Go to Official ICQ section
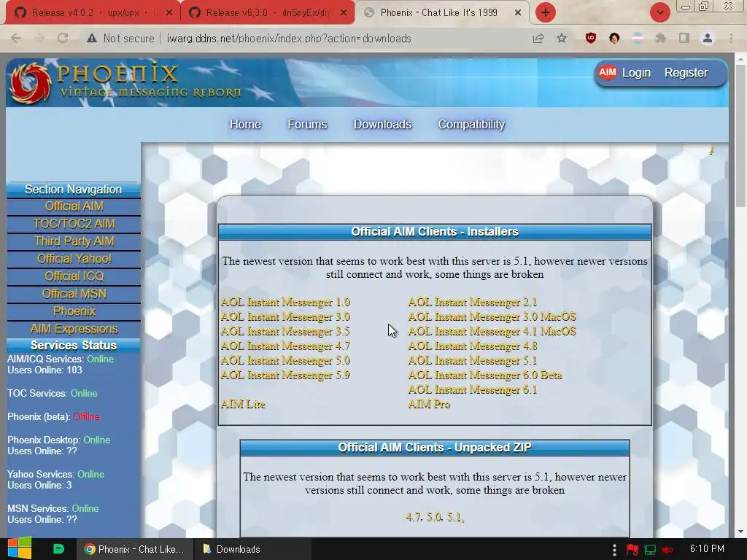Viewport: 747px width, 560px height. click(74, 276)
